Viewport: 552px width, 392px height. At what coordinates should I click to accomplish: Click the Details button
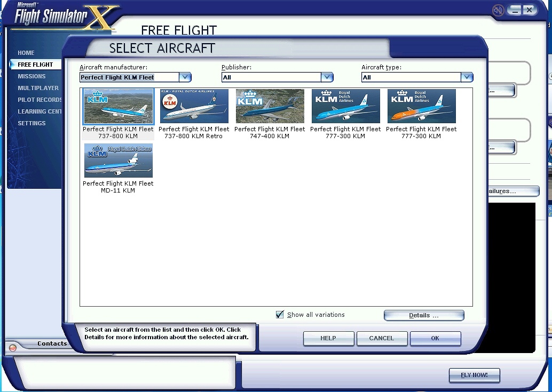[x=424, y=315]
